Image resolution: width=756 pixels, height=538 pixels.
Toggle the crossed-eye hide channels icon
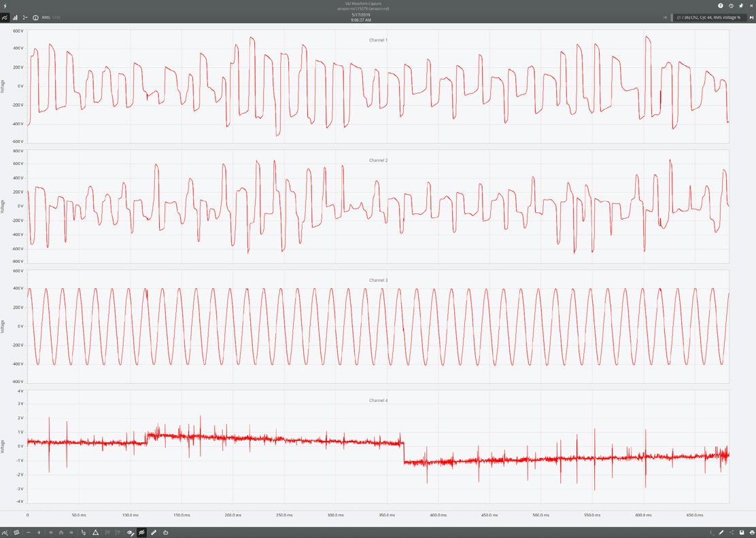click(141, 533)
